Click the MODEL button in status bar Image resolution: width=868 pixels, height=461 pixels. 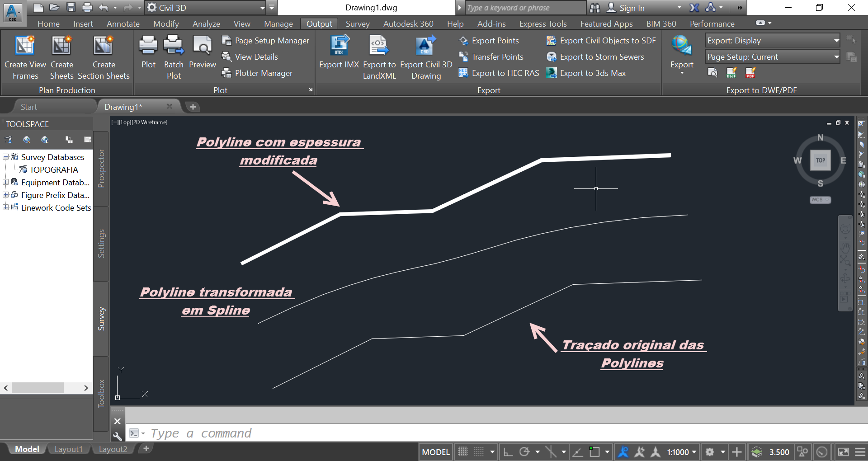(x=435, y=452)
